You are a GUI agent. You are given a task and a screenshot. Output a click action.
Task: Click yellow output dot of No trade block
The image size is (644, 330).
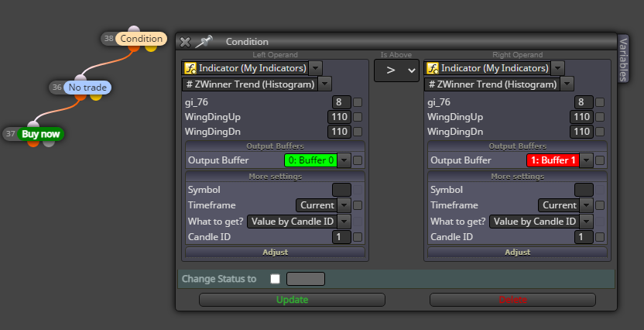click(96, 97)
